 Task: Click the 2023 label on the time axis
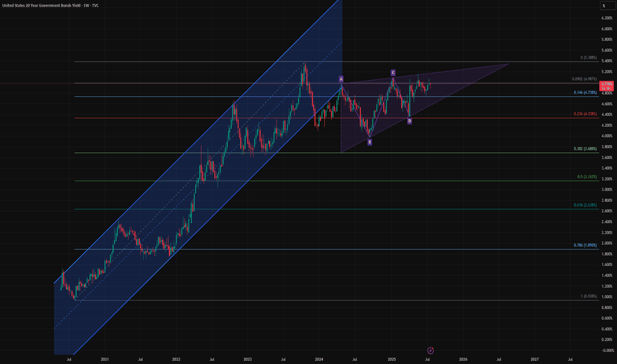pos(248,359)
